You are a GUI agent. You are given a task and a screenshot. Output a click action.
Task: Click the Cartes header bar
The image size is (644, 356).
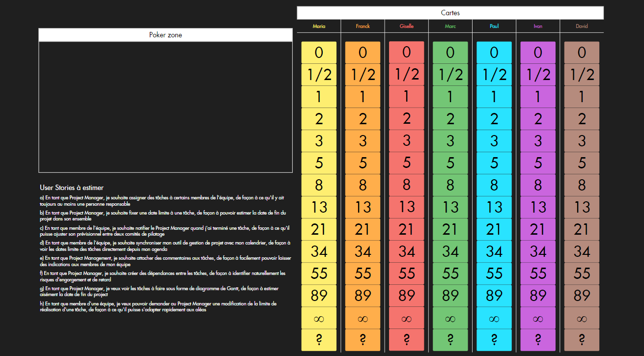[450, 12]
